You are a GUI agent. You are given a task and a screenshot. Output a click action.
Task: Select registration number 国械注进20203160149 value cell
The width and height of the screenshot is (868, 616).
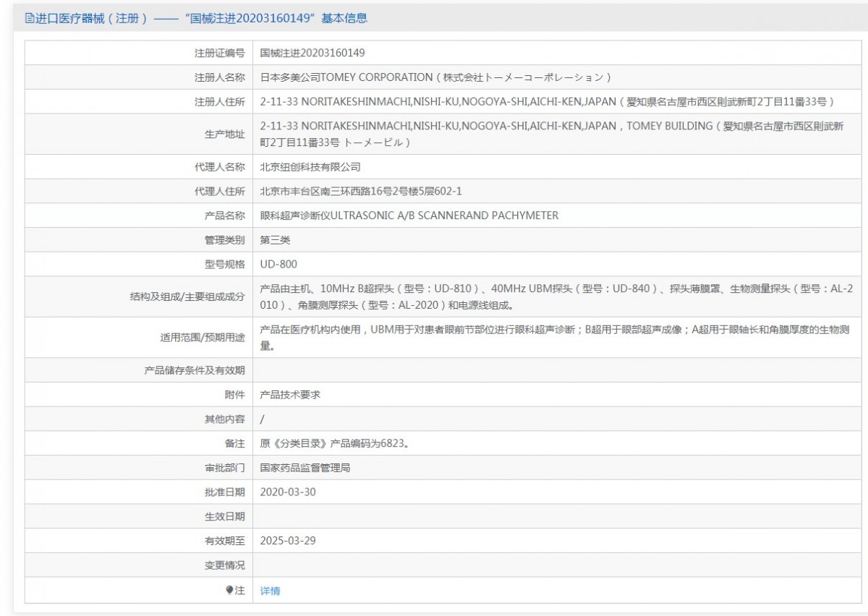tap(312, 53)
